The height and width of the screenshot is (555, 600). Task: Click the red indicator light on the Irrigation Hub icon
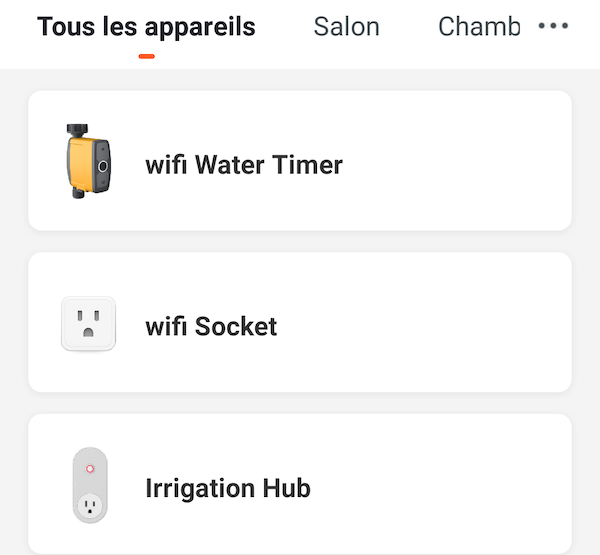point(89,468)
